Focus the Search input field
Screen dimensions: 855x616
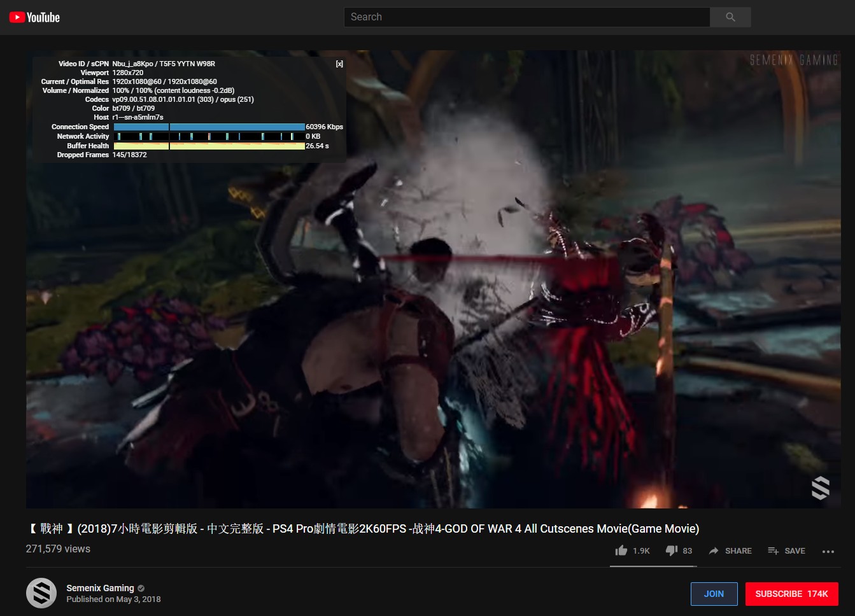pyautogui.click(x=526, y=17)
